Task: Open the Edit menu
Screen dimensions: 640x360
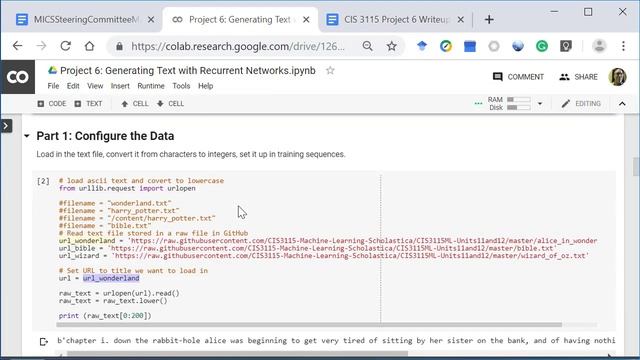Action: 73,86
